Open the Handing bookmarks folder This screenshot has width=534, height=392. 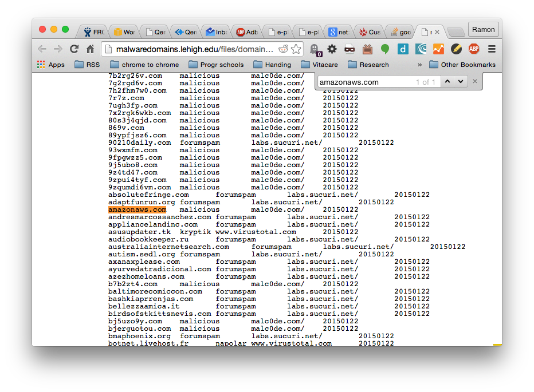(272, 65)
